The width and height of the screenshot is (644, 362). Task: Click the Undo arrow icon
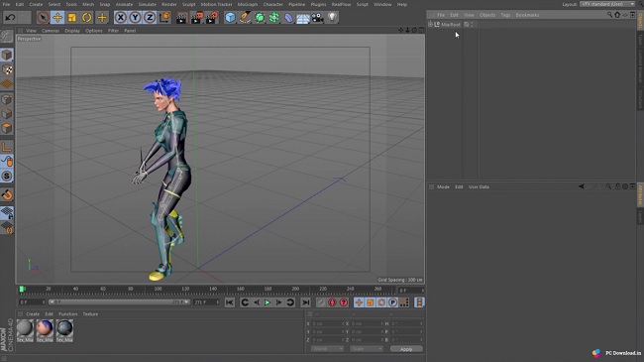[10, 17]
